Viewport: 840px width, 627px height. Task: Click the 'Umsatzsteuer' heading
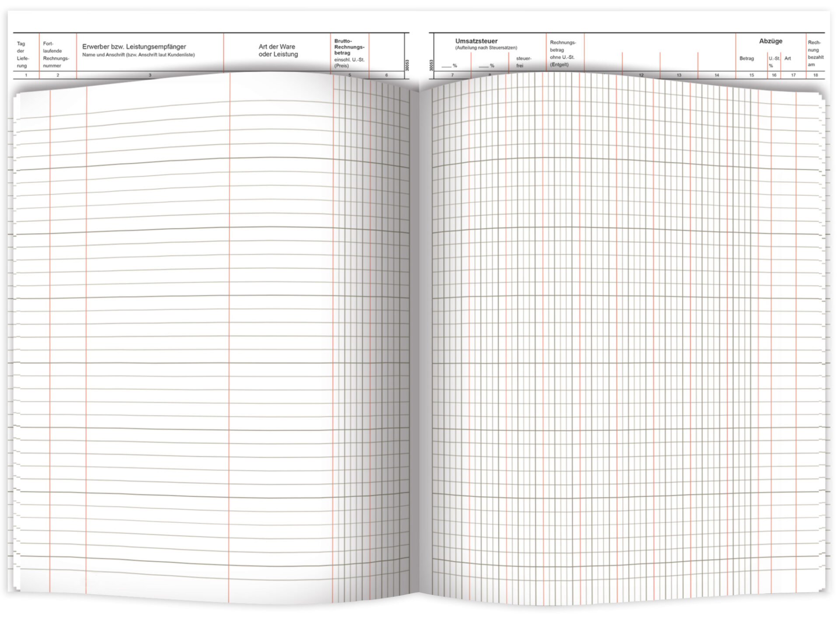476,41
